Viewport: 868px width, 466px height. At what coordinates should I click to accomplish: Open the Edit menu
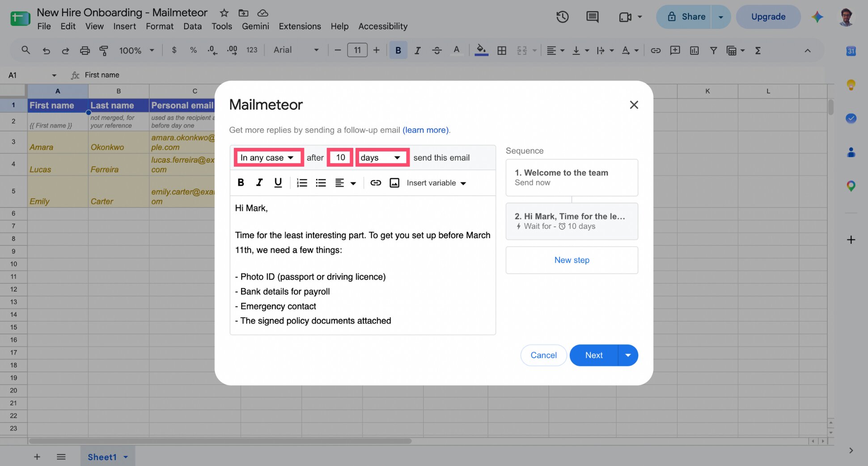(68, 26)
